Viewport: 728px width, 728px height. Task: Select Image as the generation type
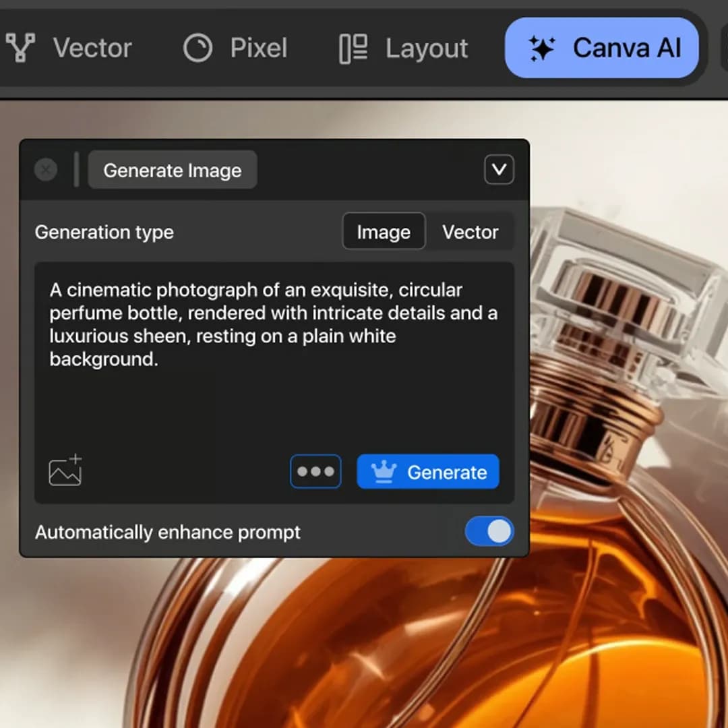click(x=384, y=231)
